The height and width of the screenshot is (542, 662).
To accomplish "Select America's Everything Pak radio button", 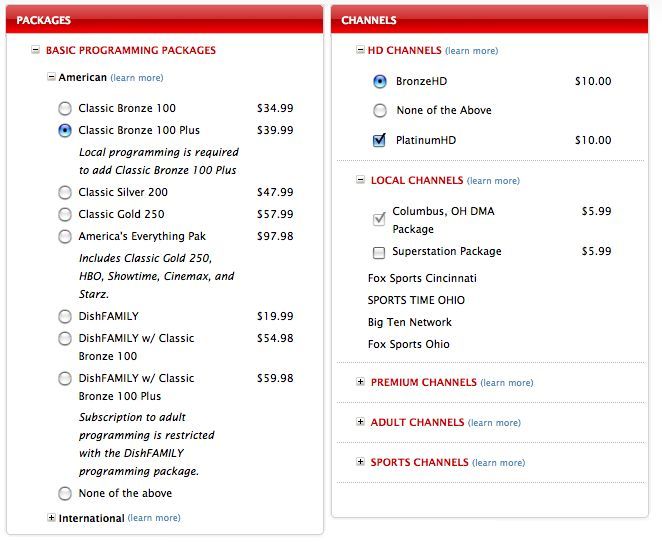I will pyautogui.click(x=65, y=236).
